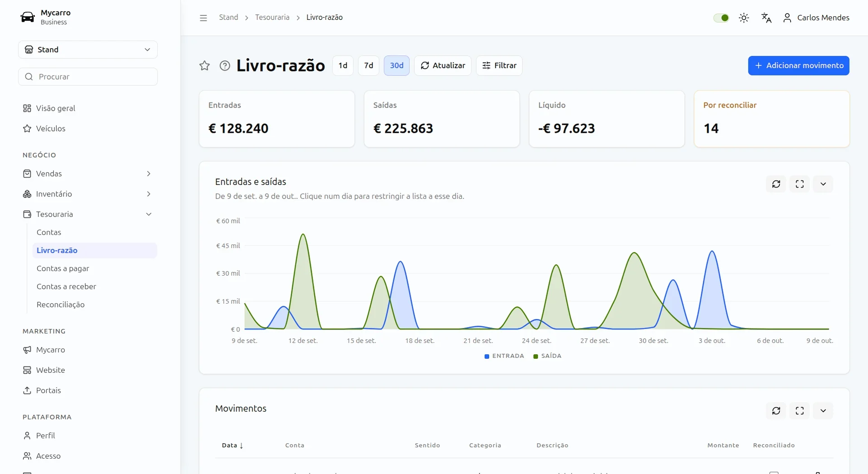
Task: Expand the Vendas menu section
Action: pos(88,174)
